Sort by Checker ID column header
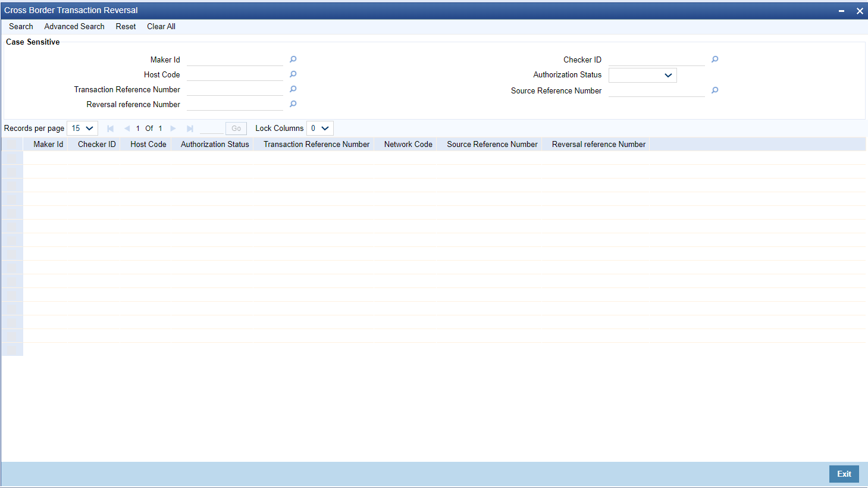 (97, 145)
